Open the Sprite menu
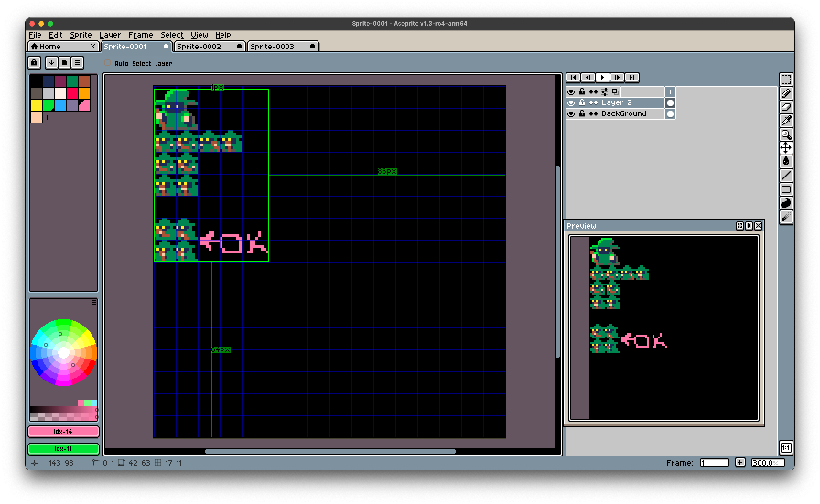The image size is (820, 504). coord(80,35)
